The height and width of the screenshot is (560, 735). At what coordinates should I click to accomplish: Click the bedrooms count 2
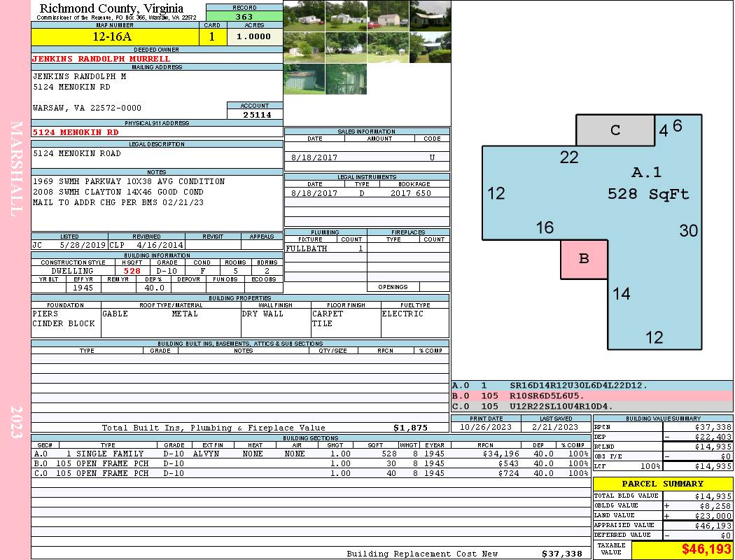(x=267, y=271)
